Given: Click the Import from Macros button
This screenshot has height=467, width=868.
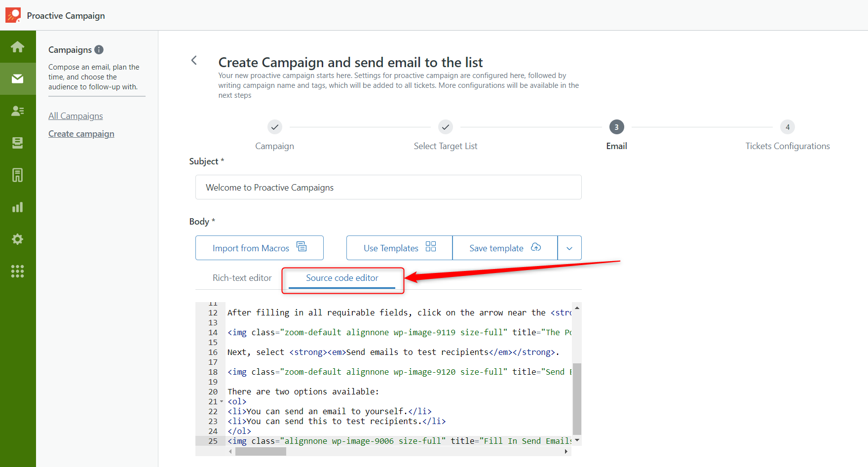Looking at the screenshot, I should click(260, 248).
